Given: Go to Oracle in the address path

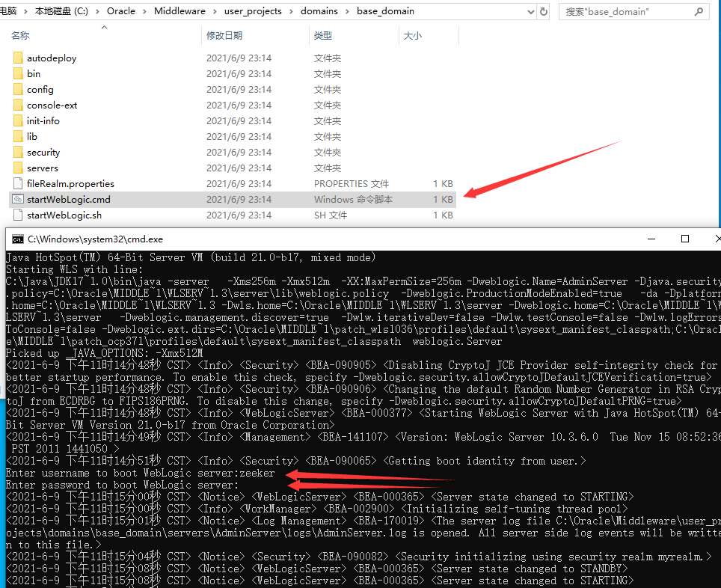Looking at the screenshot, I should pyautogui.click(x=121, y=11).
